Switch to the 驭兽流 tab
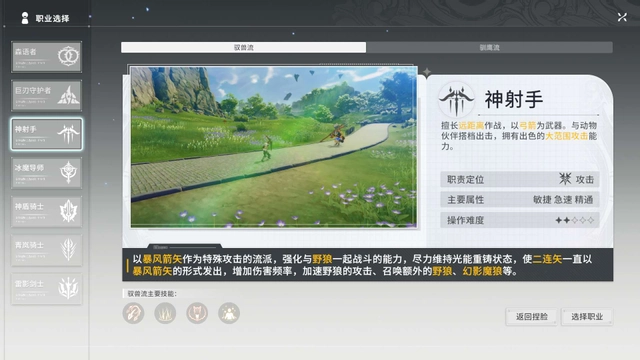The height and width of the screenshot is (360, 640). [x=244, y=47]
